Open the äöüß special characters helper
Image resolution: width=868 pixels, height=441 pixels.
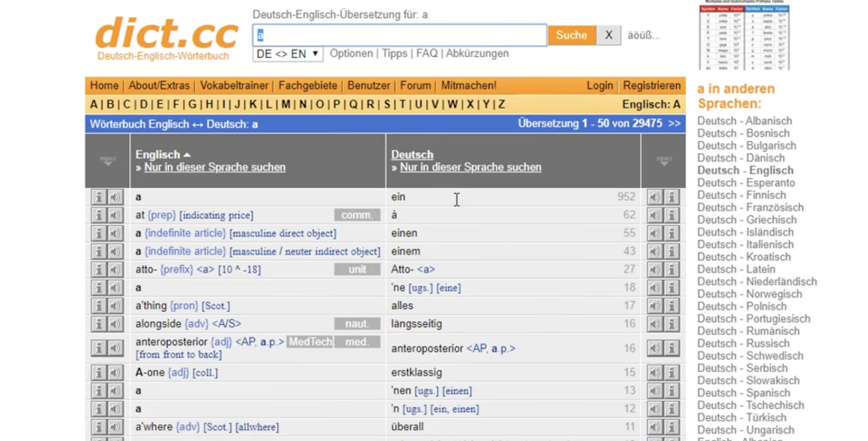tap(643, 35)
